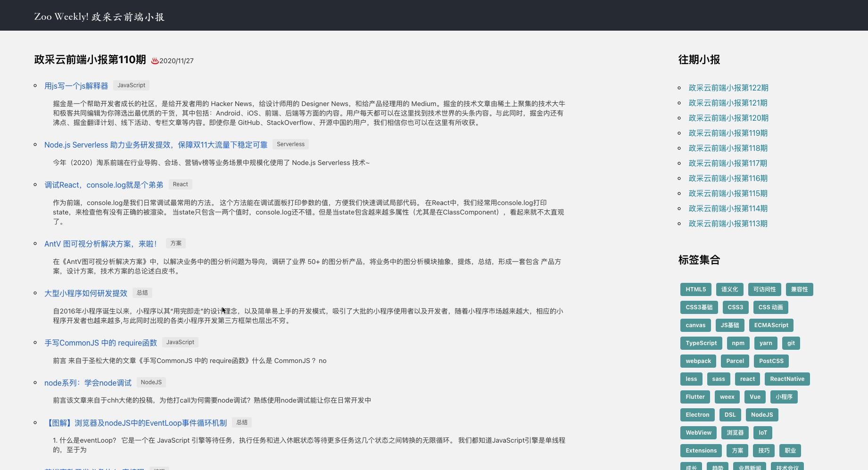868x470 pixels.
Task: Select the ECMAScript tag
Action: click(771, 325)
